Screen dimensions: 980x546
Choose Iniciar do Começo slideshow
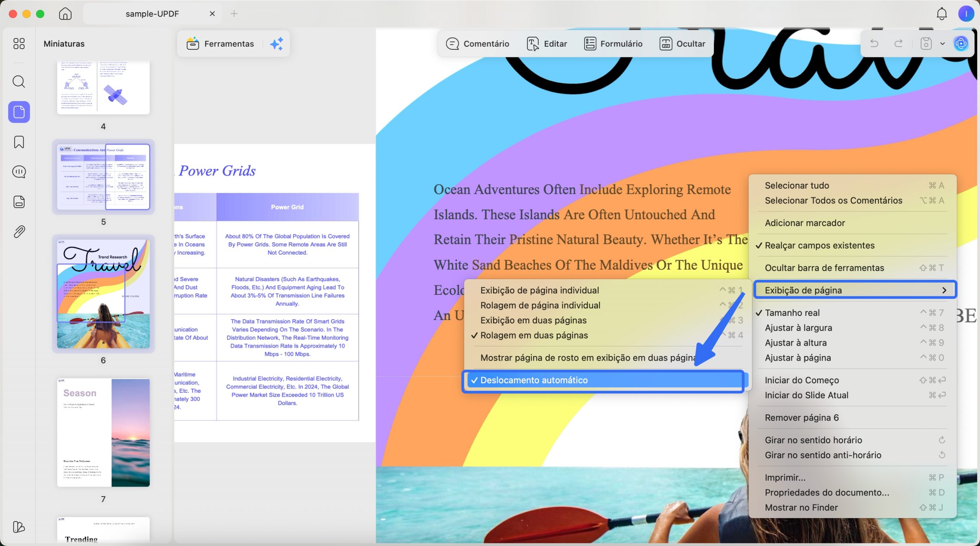tap(853, 380)
